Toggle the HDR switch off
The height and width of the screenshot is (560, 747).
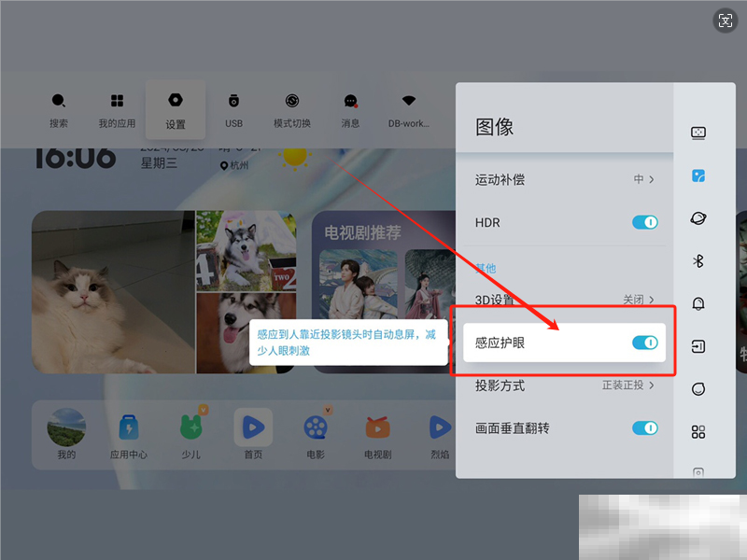click(644, 222)
